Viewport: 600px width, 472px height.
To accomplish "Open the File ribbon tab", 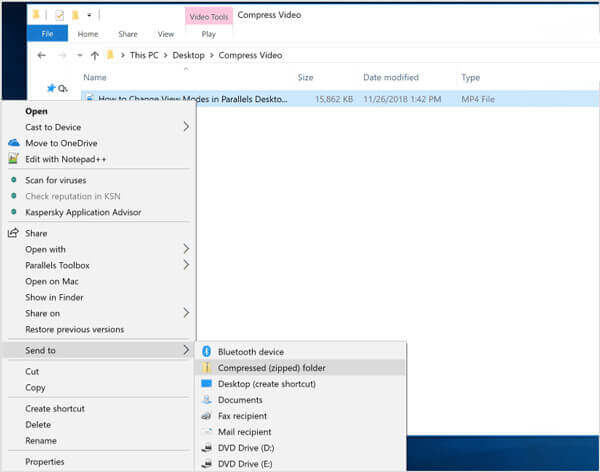I will (x=47, y=34).
